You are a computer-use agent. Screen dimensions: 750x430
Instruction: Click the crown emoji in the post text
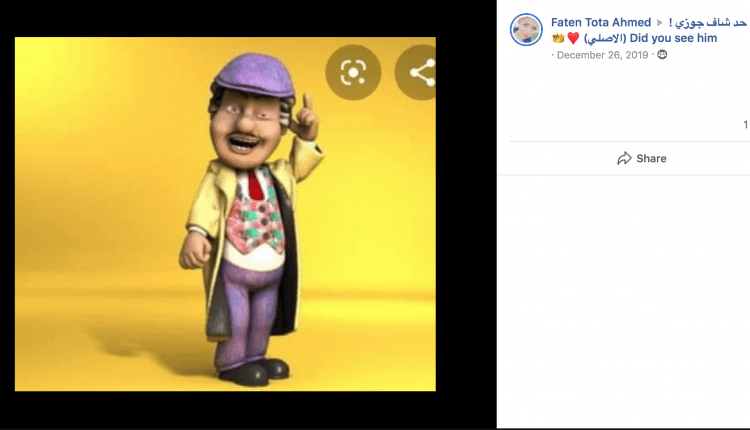point(558,39)
